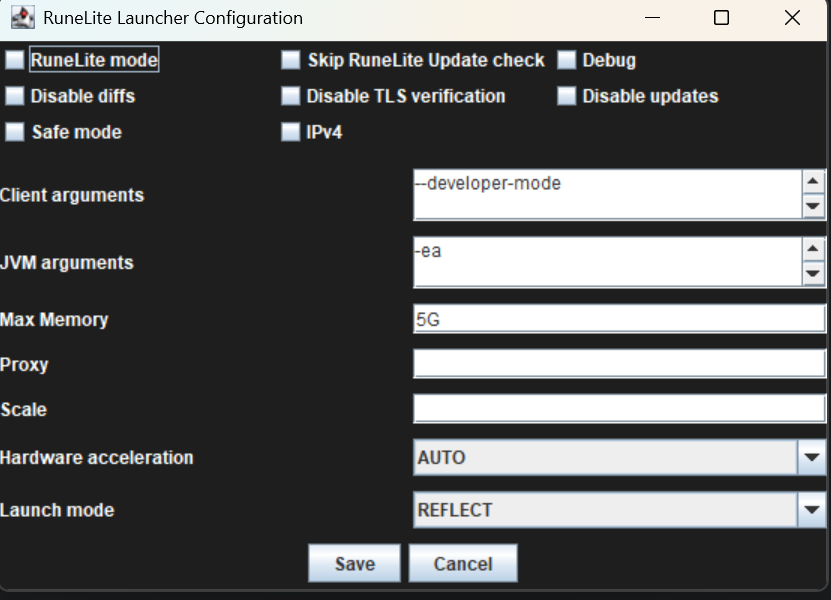Enable Skip RuneLite Update check
Screen dimensions: 831x600
(x=291, y=60)
